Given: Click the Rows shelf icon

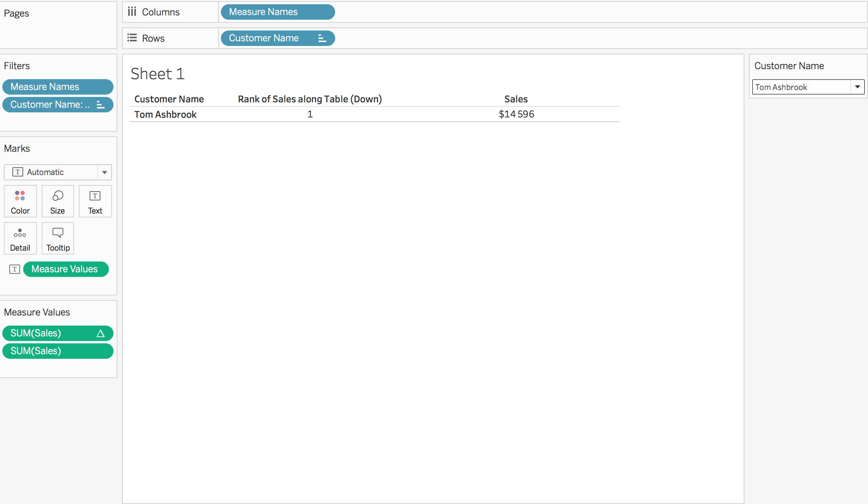Looking at the screenshot, I should click(132, 38).
